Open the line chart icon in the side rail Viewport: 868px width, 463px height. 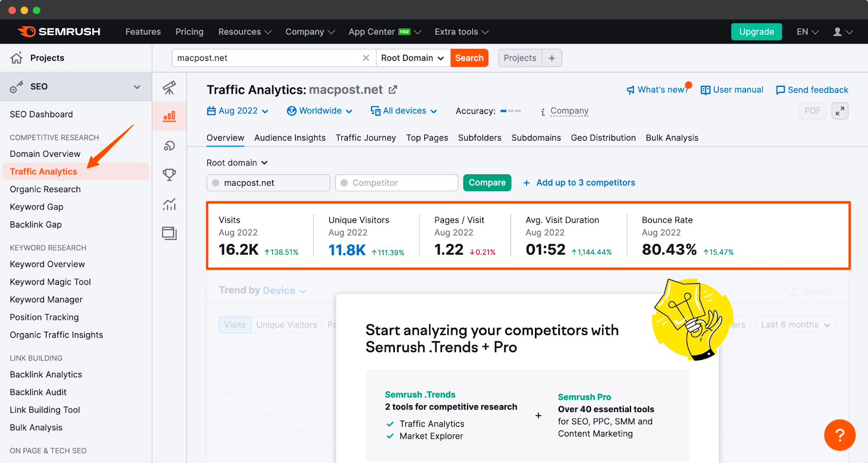pyautogui.click(x=169, y=204)
